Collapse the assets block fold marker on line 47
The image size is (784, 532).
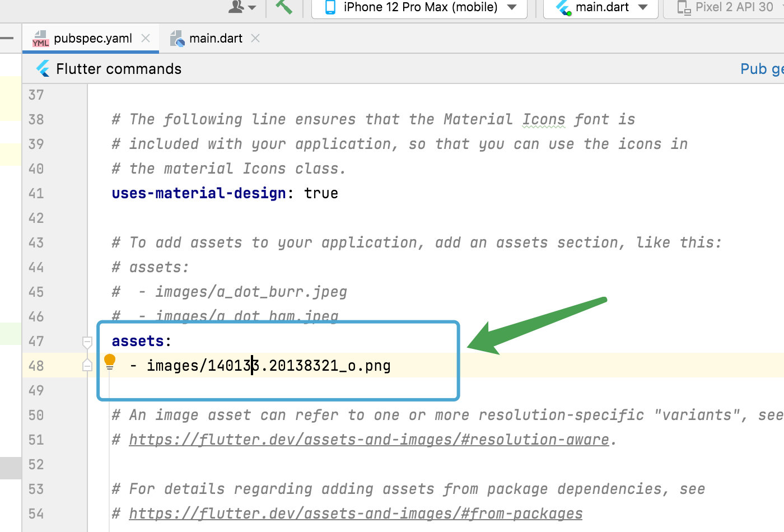coord(87,342)
